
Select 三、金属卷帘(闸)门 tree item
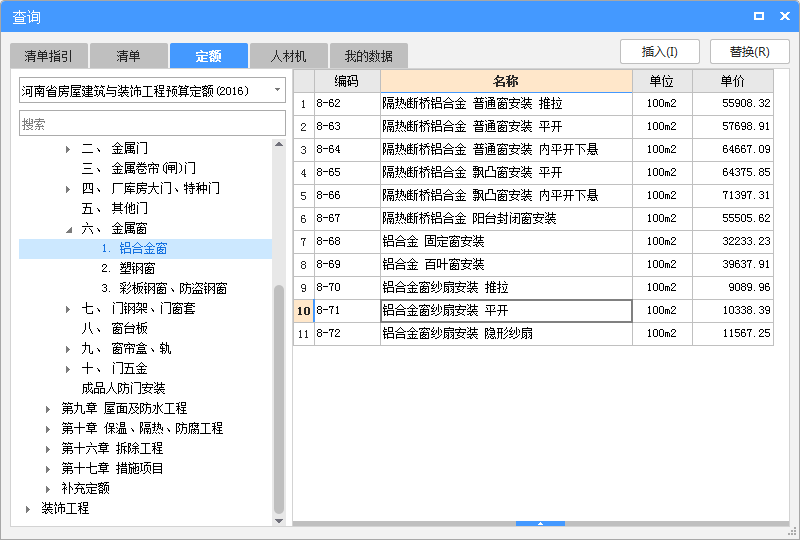point(138,168)
